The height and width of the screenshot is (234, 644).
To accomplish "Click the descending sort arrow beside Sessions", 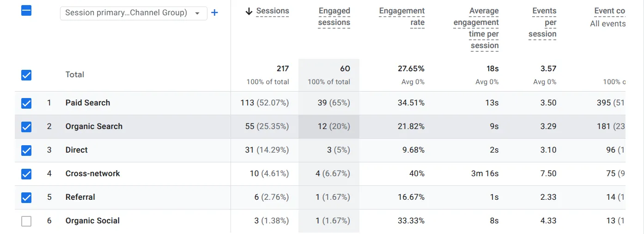I will coord(249,12).
